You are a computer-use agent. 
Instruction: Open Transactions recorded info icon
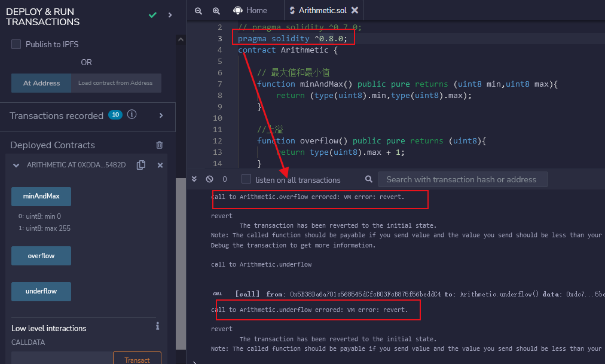pyautogui.click(x=132, y=115)
